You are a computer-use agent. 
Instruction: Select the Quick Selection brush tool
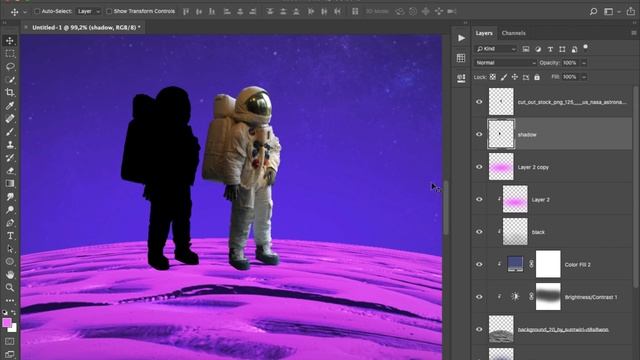[10, 80]
